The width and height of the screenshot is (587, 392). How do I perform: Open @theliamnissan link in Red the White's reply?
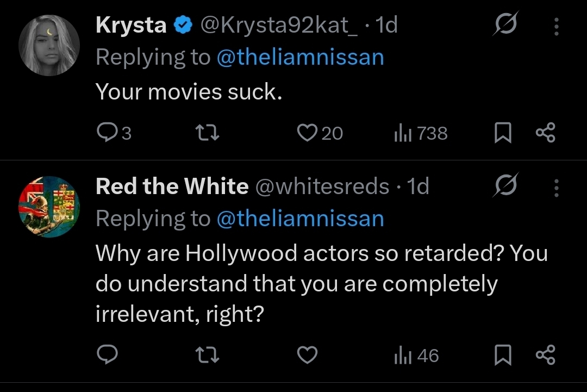(300, 219)
